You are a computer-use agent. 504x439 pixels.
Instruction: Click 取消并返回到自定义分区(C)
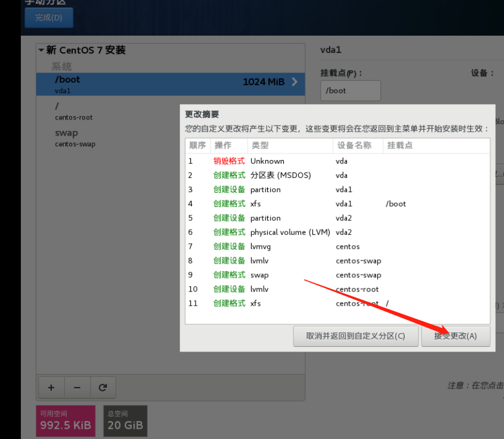point(356,336)
